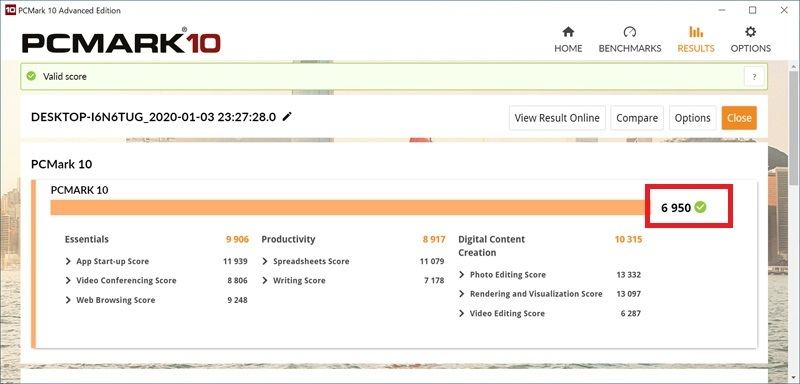The image size is (800, 384).
Task: Click the orange Close button
Action: pyautogui.click(x=739, y=118)
